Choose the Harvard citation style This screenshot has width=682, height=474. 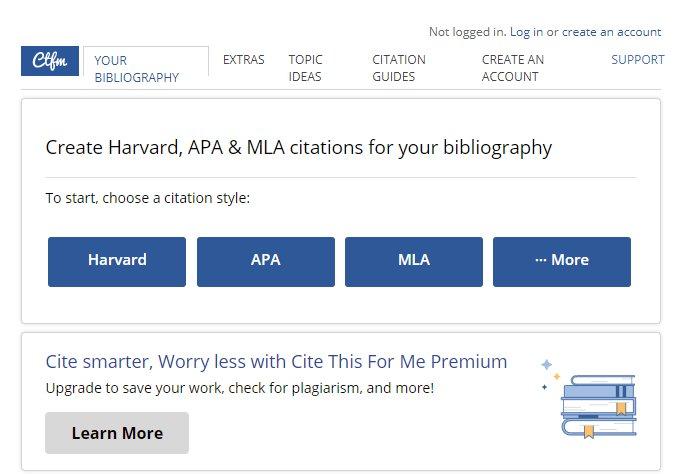click(117, 262)
